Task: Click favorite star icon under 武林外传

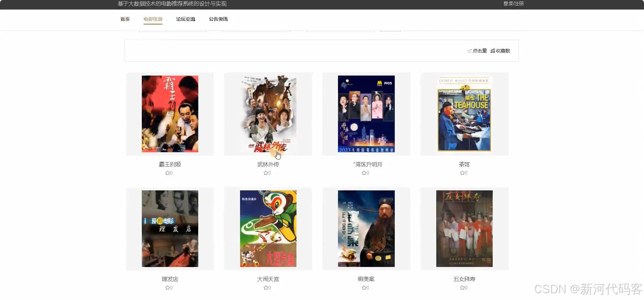Action: coord(266,173)
